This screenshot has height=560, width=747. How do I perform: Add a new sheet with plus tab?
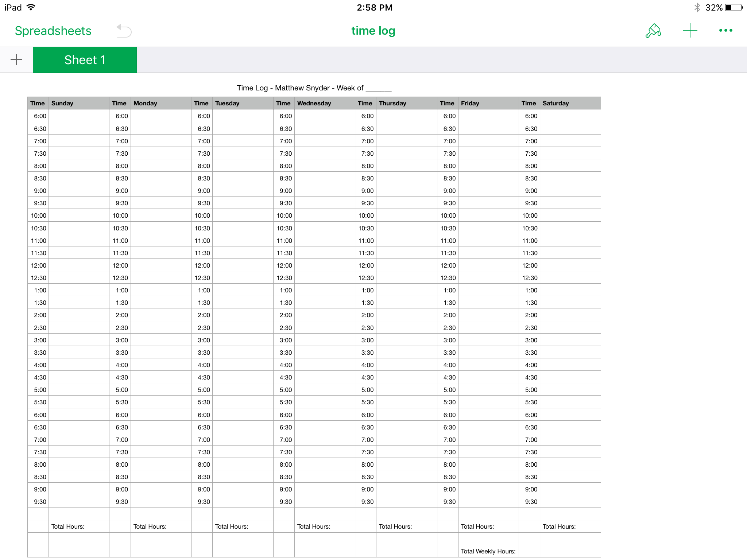[16, 60]
